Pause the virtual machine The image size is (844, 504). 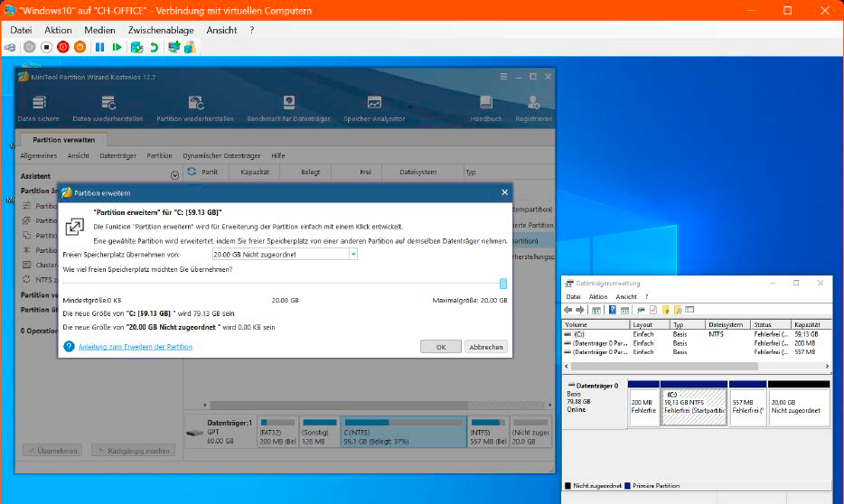click(x=99, y=47)
